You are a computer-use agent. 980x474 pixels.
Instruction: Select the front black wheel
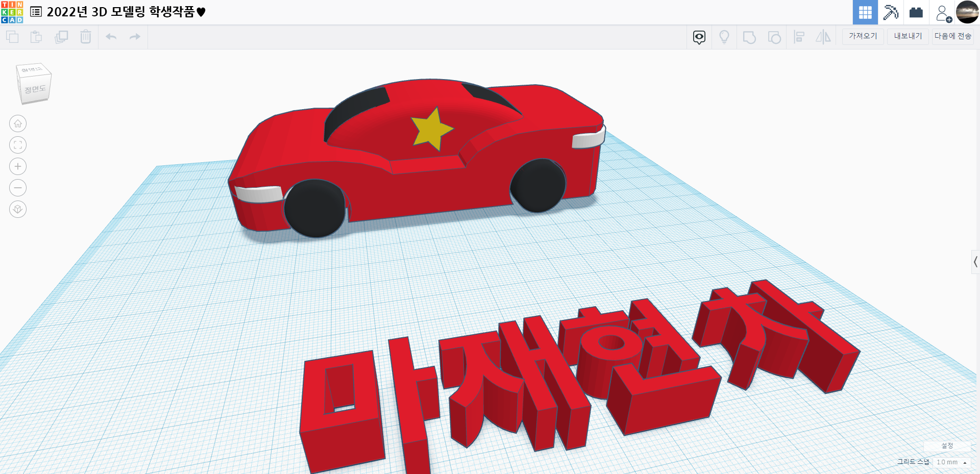click(x=314, y=208)
